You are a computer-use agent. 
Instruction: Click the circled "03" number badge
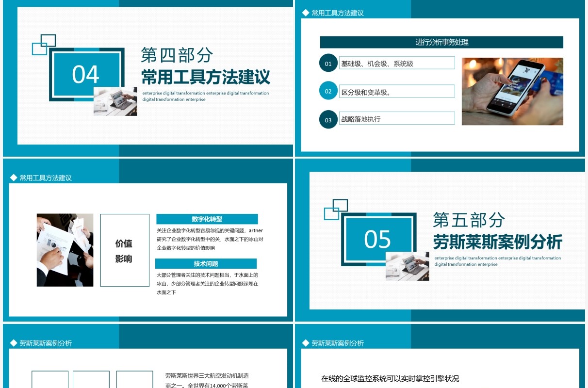(328, 120)
